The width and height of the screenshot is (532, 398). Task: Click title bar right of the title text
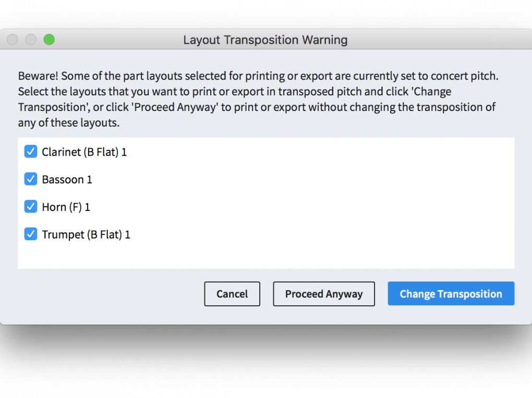click(x=438, y=40)
